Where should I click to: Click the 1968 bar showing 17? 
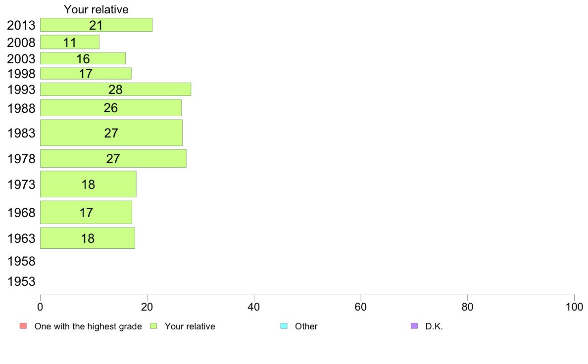[x=86, y=213]
